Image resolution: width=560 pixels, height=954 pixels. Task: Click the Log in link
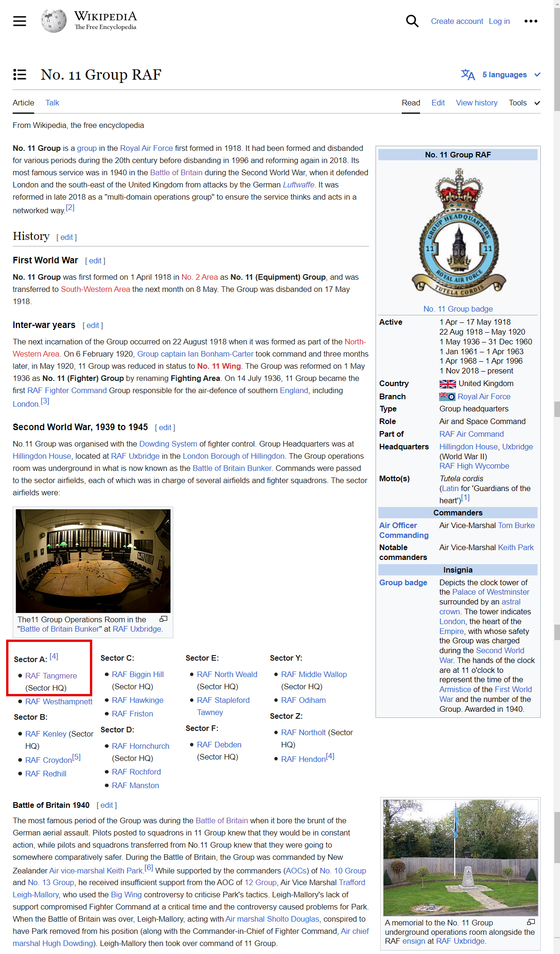pyautogui.click(x=499, y=21)
